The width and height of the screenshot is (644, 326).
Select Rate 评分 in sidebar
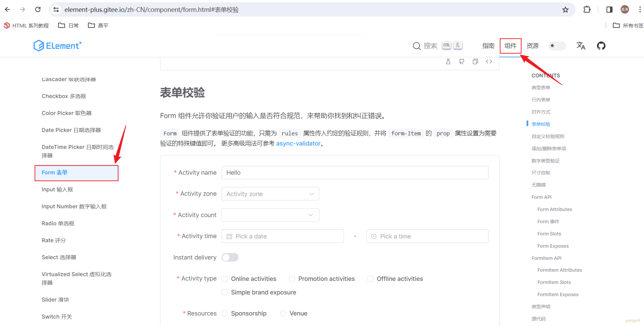(x=54, y=241)
